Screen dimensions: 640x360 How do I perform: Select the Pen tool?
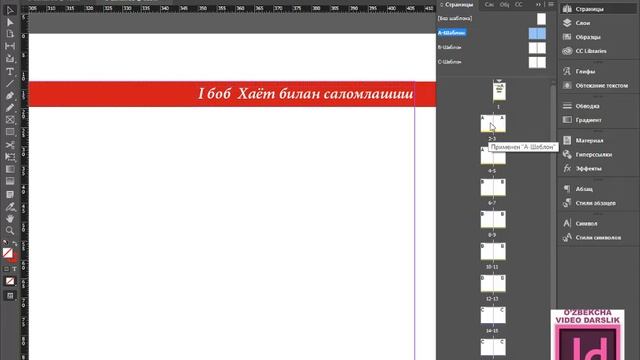[10, 96]
